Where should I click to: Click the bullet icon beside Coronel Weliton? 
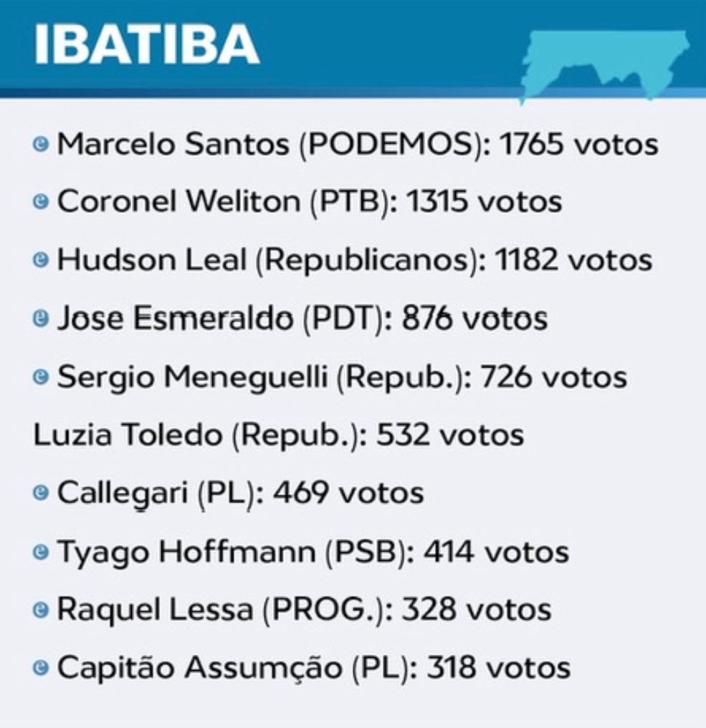[x=41, y=201]
